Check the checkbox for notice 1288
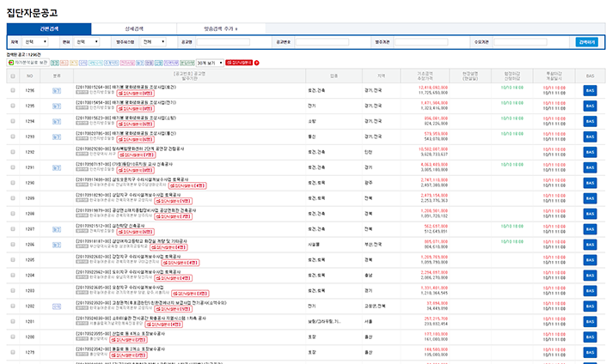This screenshot has width=612, height=364. click(x=13, y=214)
